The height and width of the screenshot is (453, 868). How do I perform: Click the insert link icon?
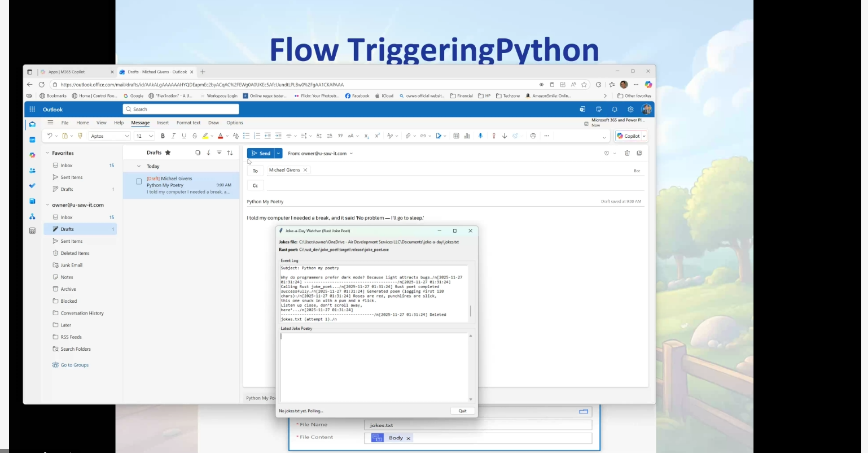(423, 136)
